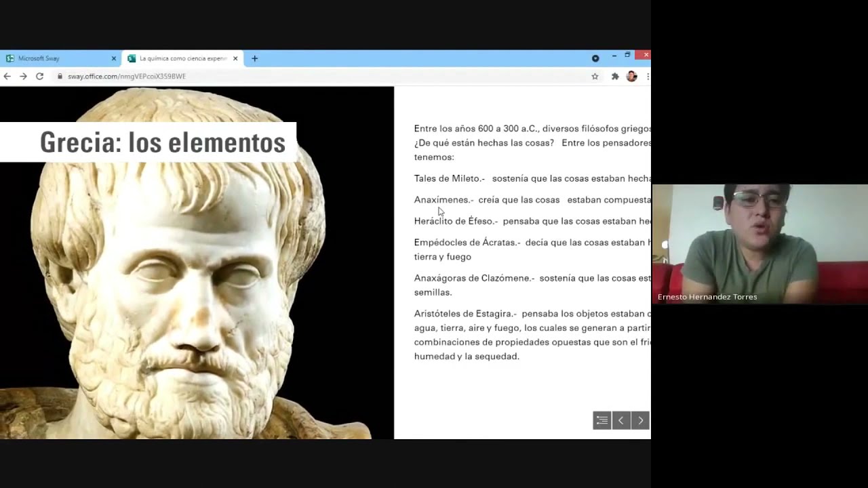Open the Chrome three-dot menu
868x488 pixels.
[x=648, y=77]
